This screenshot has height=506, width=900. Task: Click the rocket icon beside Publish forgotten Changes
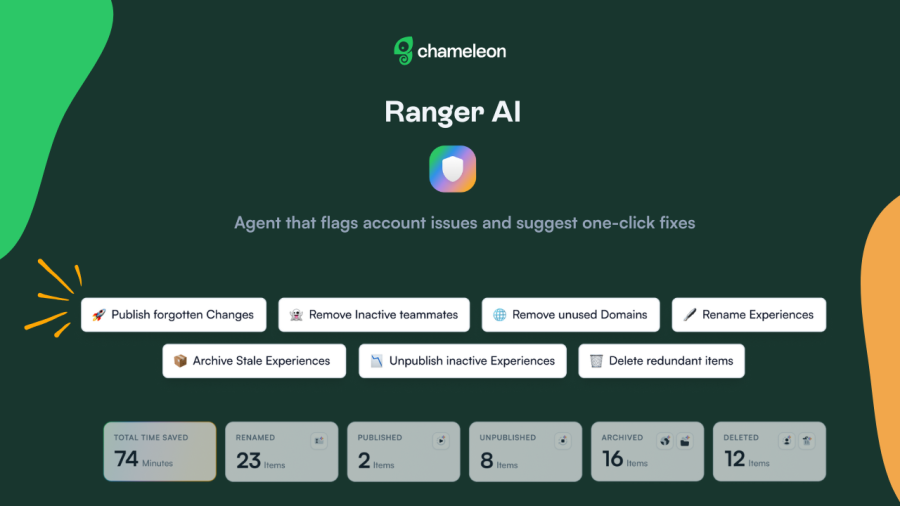pyautogui.click(x=99, y=315)
